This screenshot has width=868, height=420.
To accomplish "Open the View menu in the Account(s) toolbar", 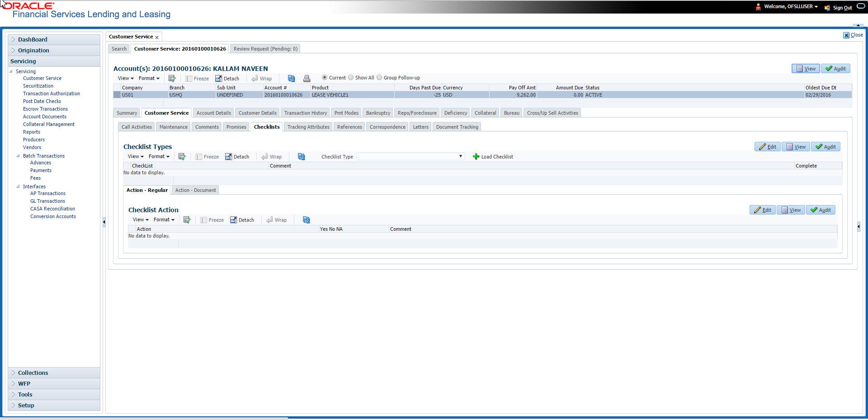I will click(126, 78).
